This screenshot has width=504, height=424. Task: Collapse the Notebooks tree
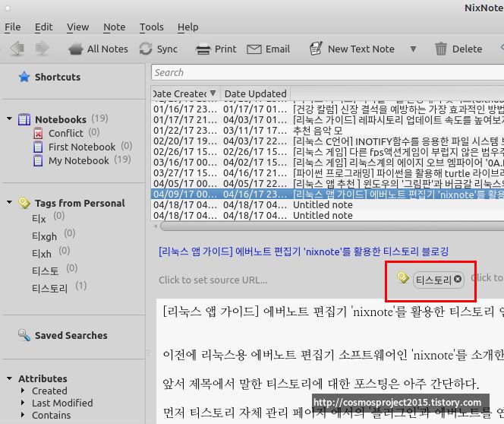pyautogui.click(x=10, y=119)
